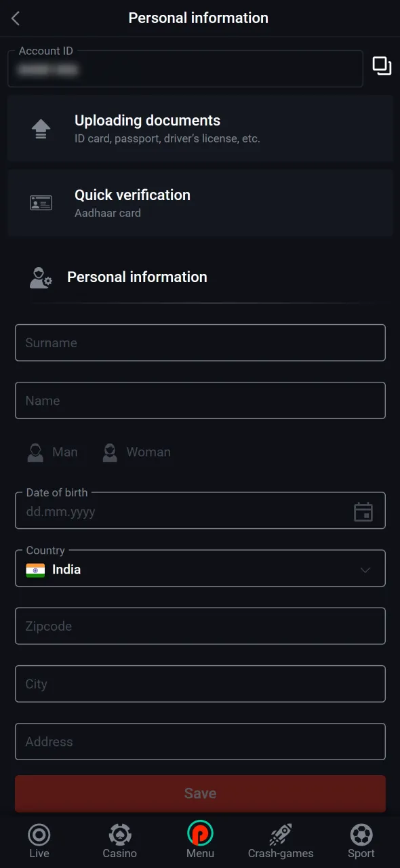This screenshot has height=868, width=400.
Task: Open the Crash-games rocket icon
Action: (x=280, y=834)
